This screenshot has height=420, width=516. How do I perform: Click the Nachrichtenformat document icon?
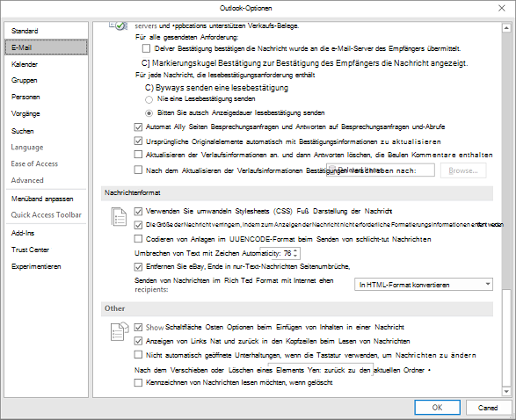pos(119,217)
